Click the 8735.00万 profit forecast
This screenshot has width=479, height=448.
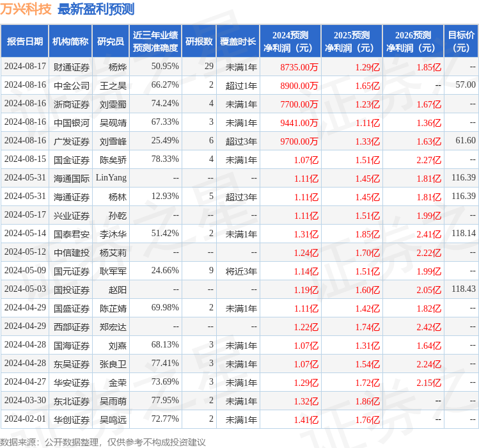pyautogui.click(x=299, y=67)
